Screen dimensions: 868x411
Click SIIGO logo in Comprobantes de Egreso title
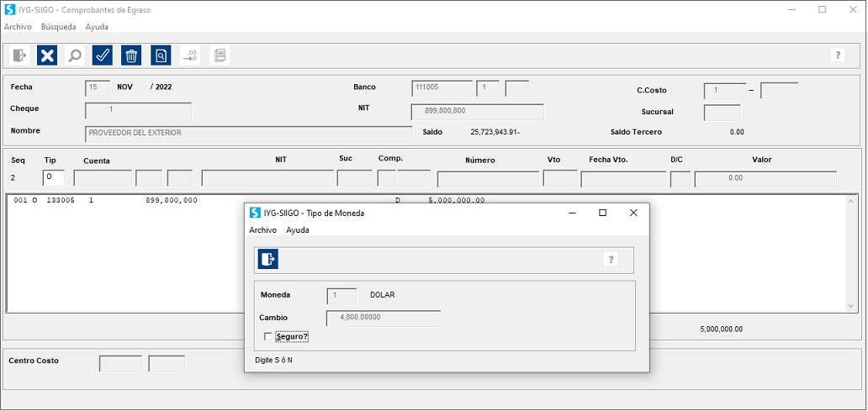[9, 10]
